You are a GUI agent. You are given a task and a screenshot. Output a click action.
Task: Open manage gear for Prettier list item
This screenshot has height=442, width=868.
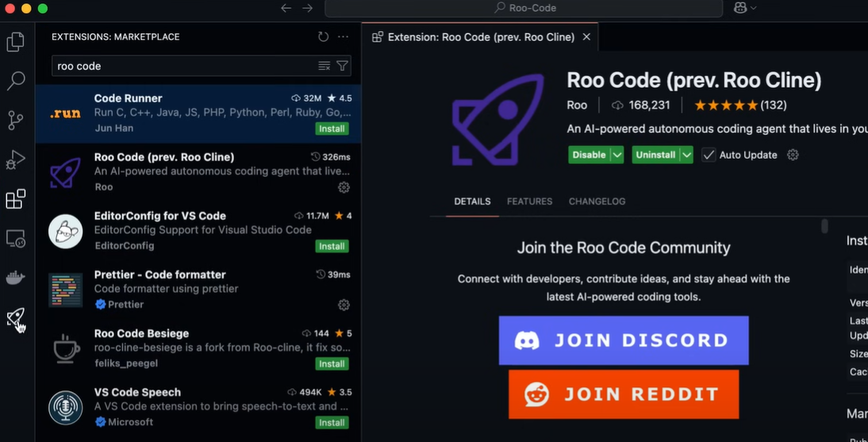(x=344, y=305)
